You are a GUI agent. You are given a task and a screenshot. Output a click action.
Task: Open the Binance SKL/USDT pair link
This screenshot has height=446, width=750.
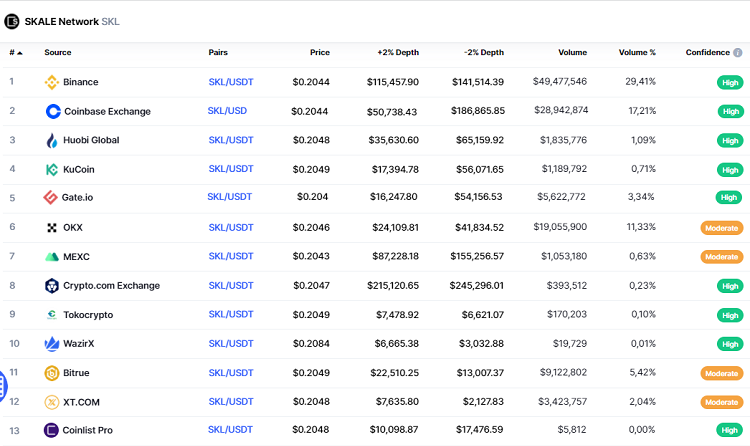(230, 82)
